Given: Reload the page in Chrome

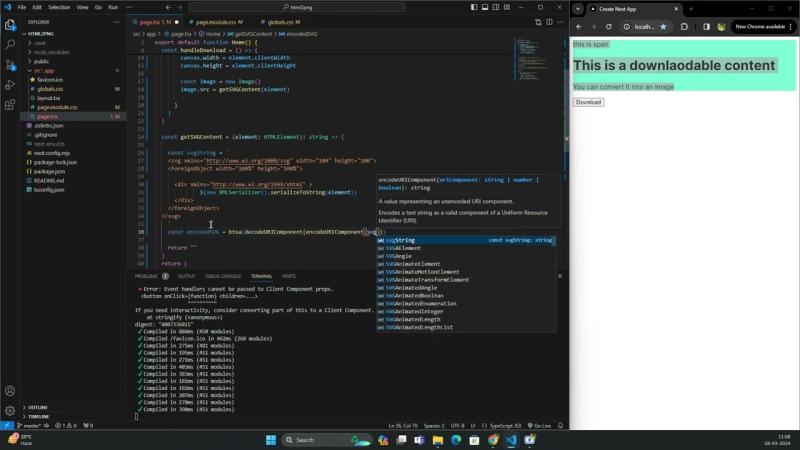Looking at the screenshot, I should click(x=609, y=26).
